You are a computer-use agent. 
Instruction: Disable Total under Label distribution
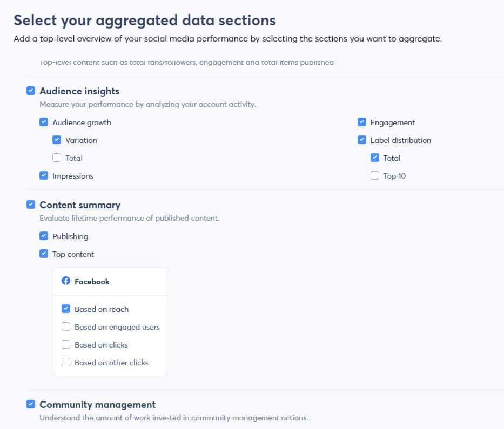375,158
